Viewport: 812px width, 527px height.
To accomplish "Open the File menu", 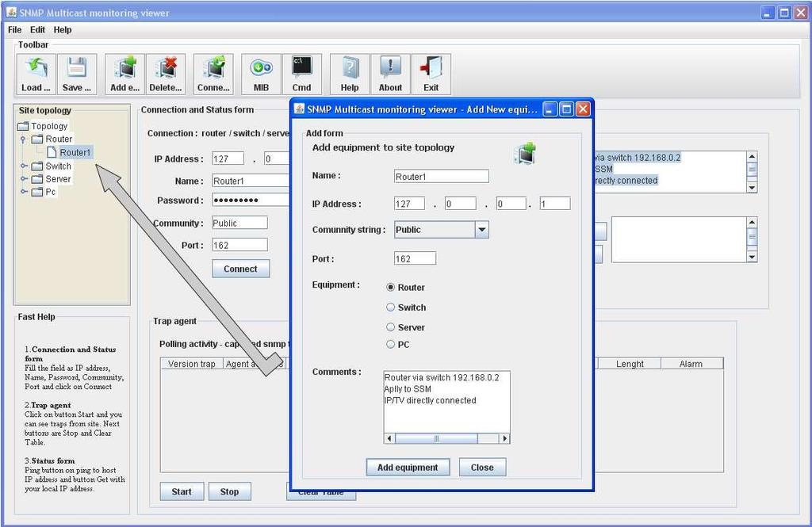I will tap(14, 29).
